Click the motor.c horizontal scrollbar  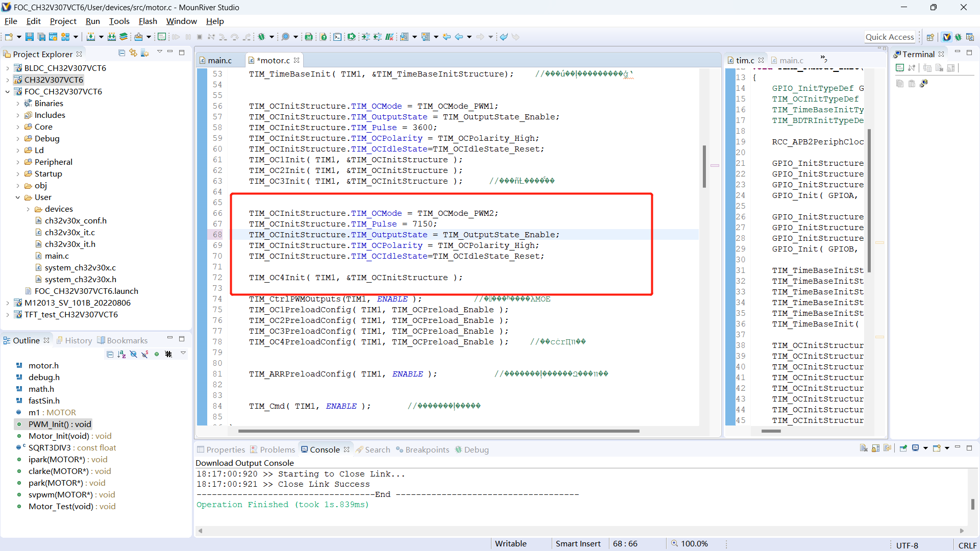(438, 431)
